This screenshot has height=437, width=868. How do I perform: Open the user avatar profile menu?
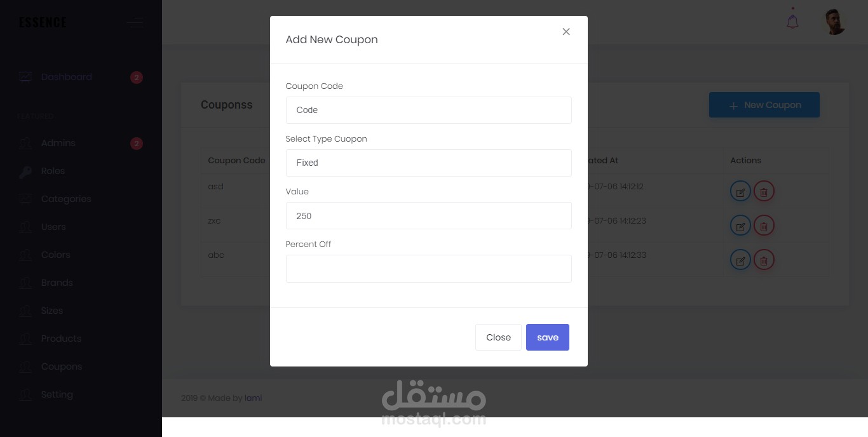tap(835, 22)
